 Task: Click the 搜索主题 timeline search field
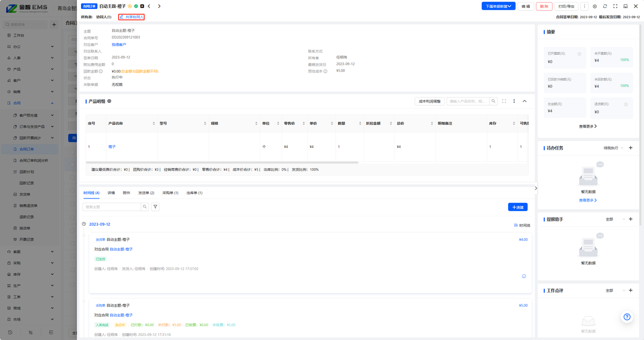pos(112,207)
